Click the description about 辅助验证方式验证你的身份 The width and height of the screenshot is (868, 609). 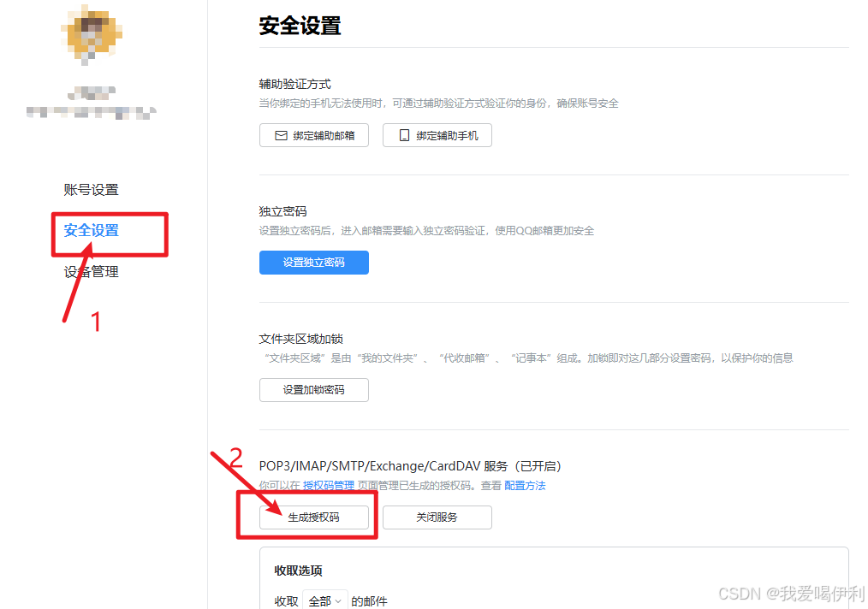[x=438, y=103]
